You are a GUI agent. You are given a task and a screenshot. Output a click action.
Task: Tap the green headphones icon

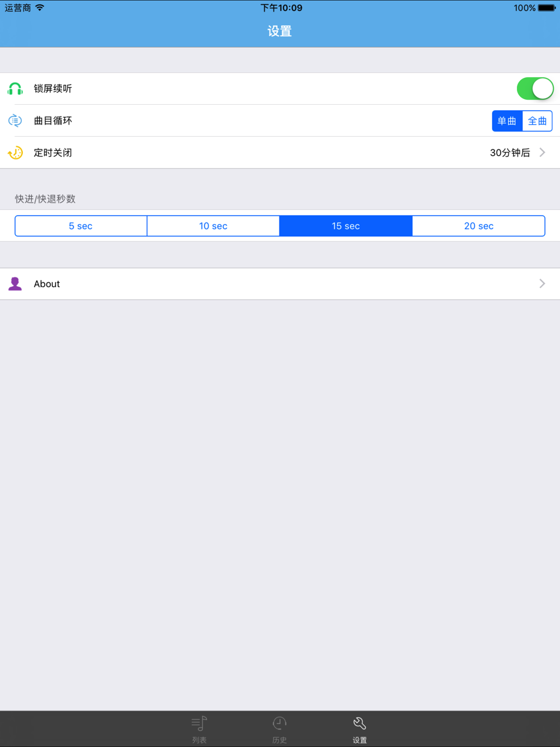pyautogui.click(x=15, y=88)
